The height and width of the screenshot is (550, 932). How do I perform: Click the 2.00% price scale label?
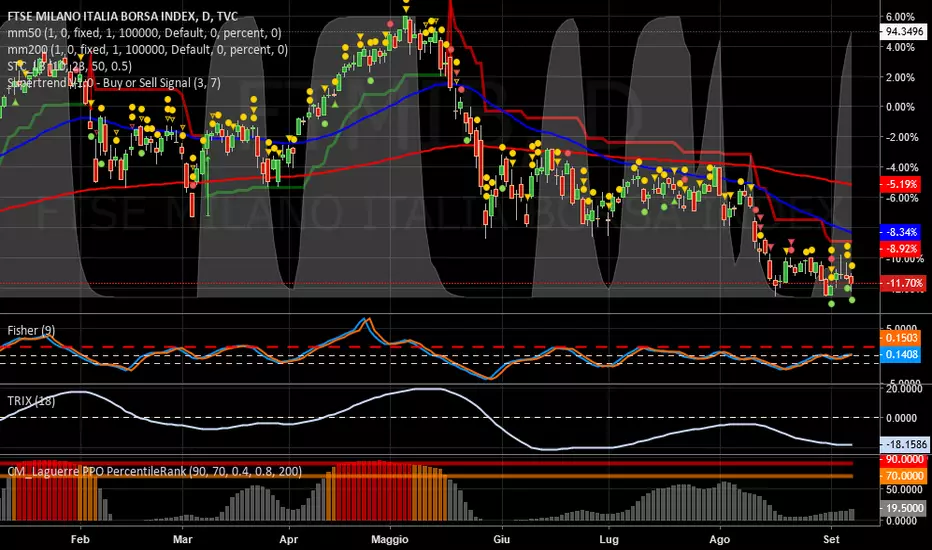point(900,77)
